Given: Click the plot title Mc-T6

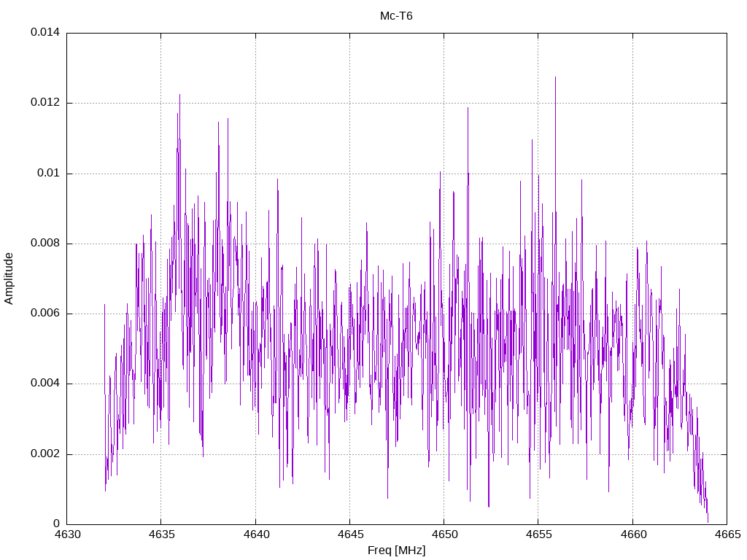Looking at the screenshot, I should 396,16.
